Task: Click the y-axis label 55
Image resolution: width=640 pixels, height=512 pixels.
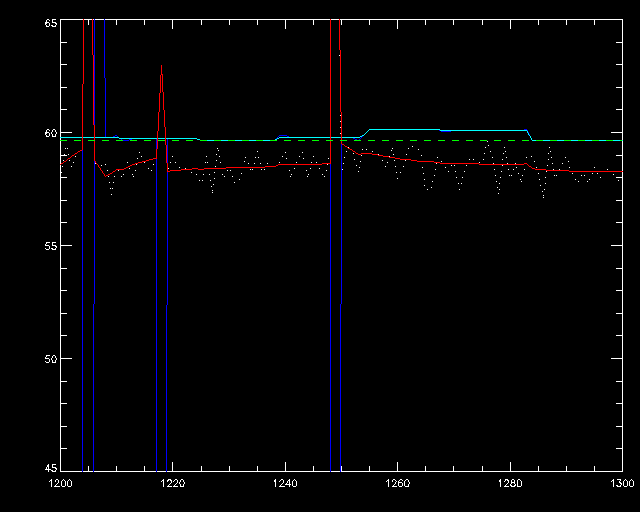Action: (x=51, y=246)
